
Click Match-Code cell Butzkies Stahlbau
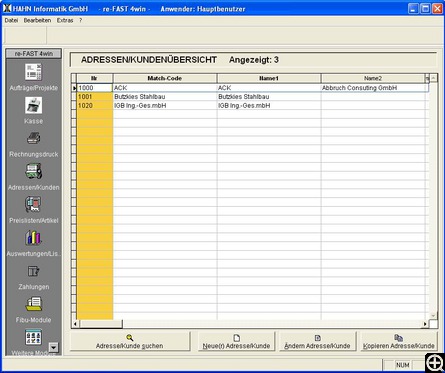pyautogui.click(x=165, y=97)
